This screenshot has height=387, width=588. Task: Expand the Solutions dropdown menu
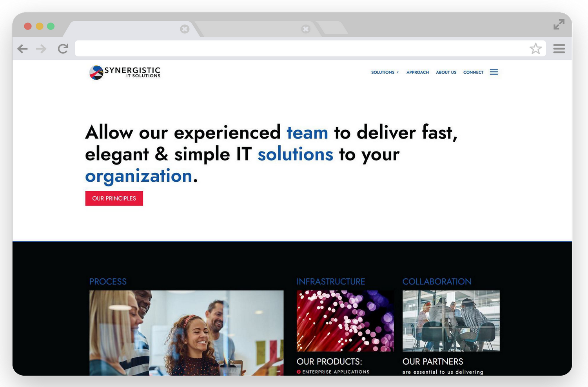pyautogui.click(x=385, y=72)
